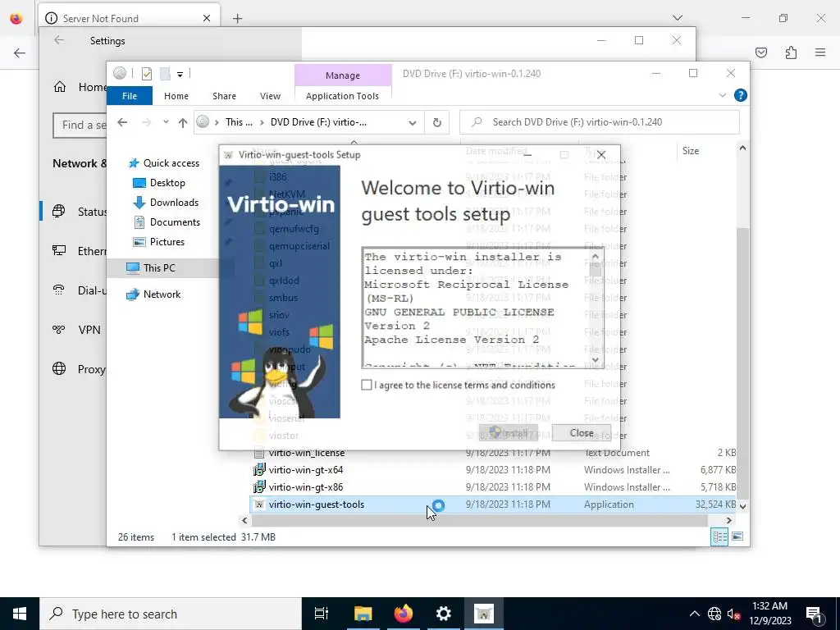Viewport: 840px width, 630px height.
Task: Collapse the Explorer ribbon chevron
Action: click(x=722, y=95)
